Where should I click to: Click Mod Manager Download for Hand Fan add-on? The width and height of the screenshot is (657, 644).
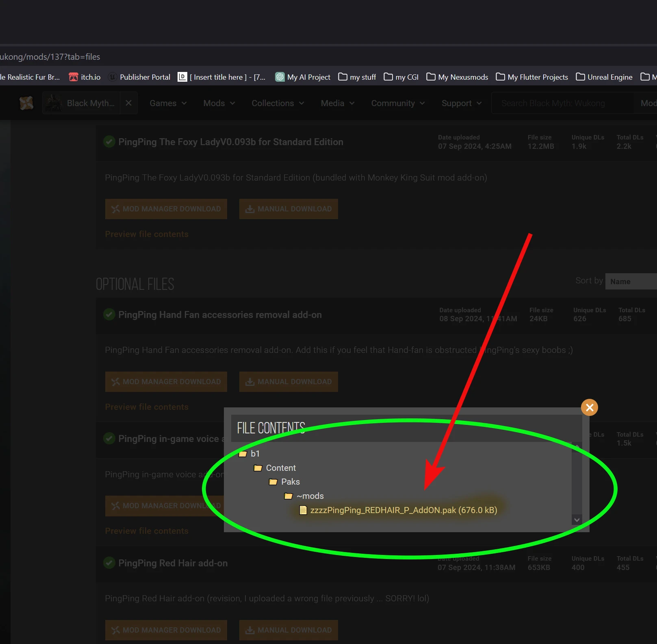pyautogui.click(x=166, y=382)
